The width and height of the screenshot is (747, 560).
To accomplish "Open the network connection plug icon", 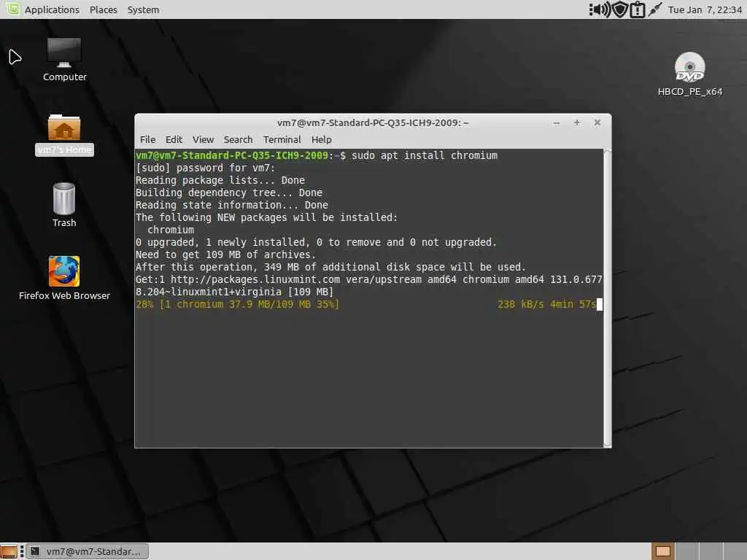I will [x=655, y=9].
